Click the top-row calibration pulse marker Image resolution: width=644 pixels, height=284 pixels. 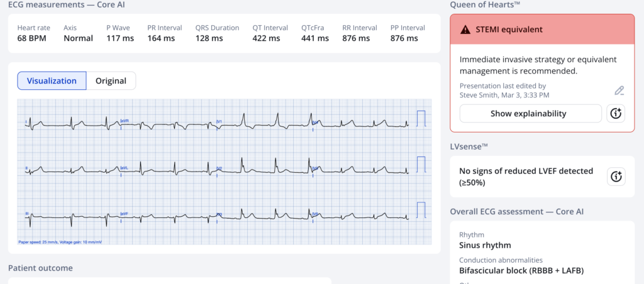pyautogui.click(x=421, y=118)
